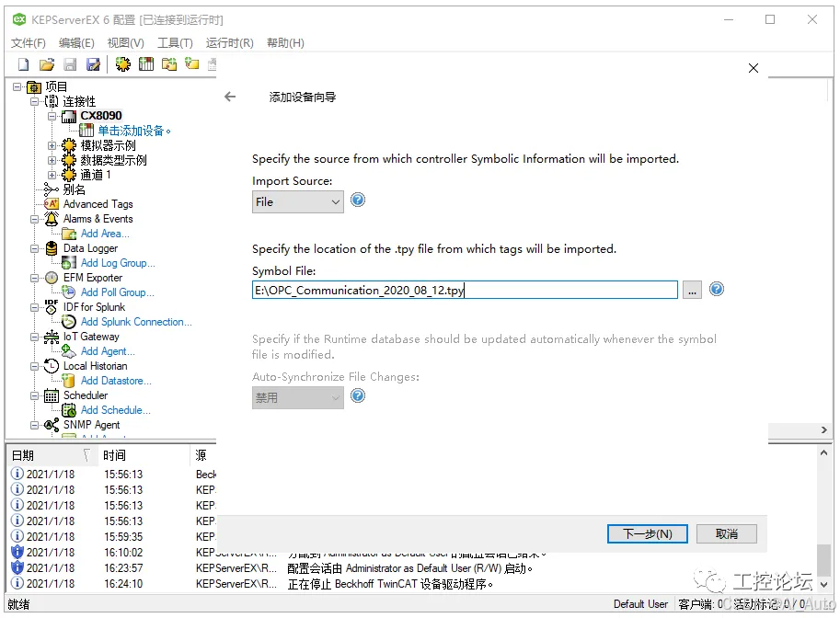The width and height of the screenshot is (840, 618).
Task: Click the 取消 button
Action: [x=727, y=534]
